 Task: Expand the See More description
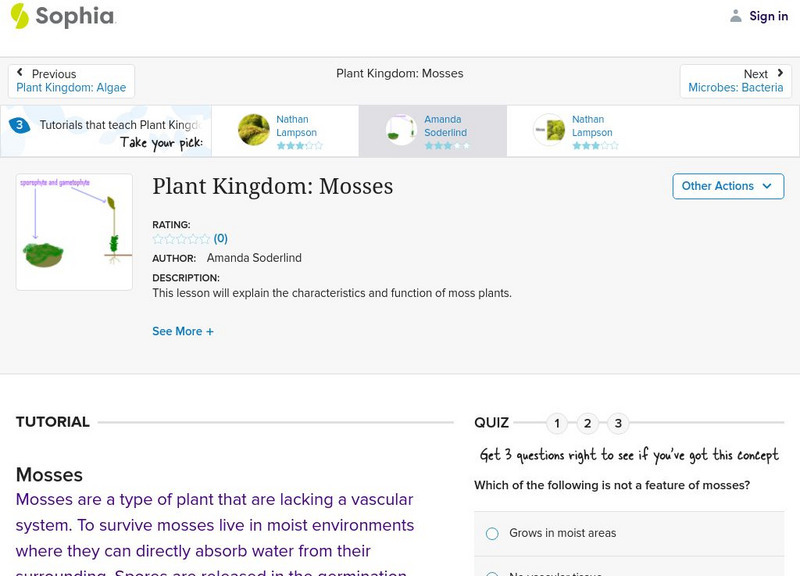tap(182, 331)
